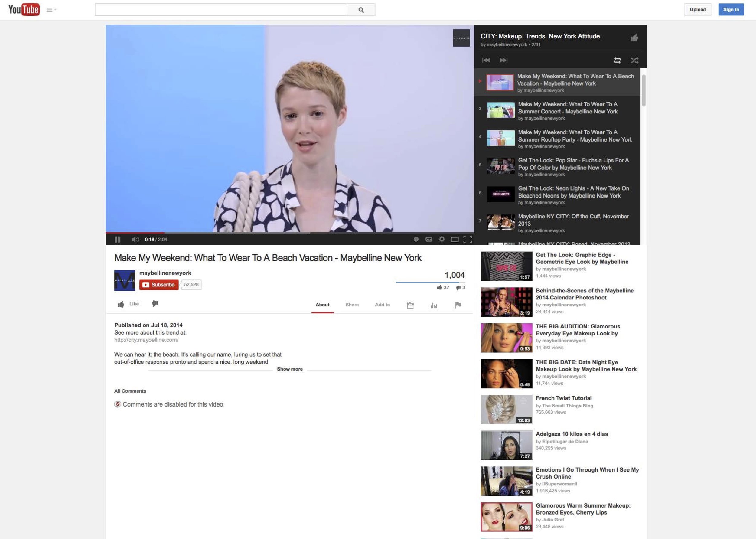Image resolution: width=756 pixels, height=539 pixels.
Task: Open the Neon Lights playlist video
Action: [557, 195]
